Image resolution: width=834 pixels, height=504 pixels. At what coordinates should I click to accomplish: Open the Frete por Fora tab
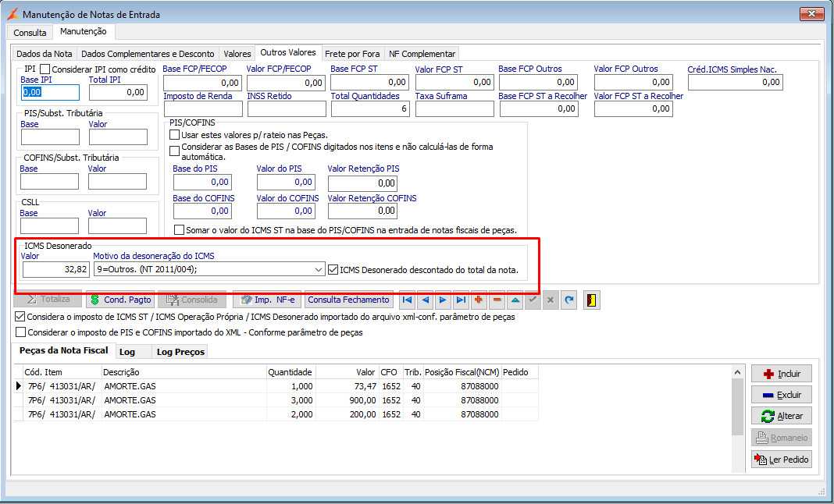click(352, 54)
